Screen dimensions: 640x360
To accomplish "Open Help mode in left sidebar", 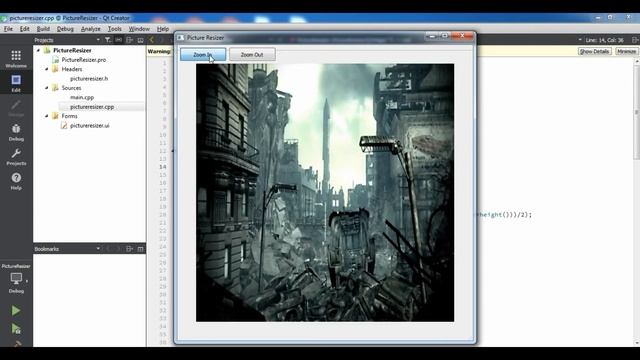I will pyautogui.click(x=16, y=181).
